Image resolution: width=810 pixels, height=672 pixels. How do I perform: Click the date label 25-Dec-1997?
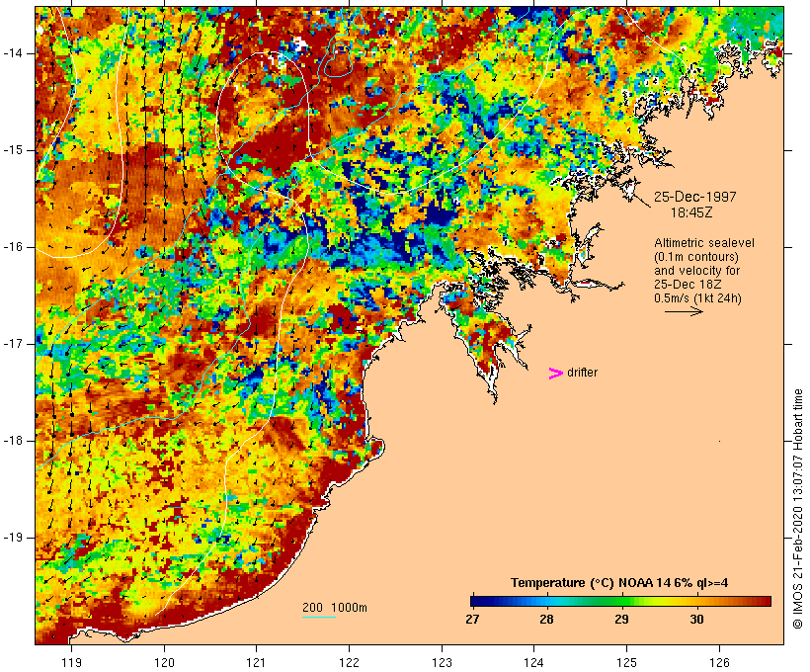click(694, 197)
